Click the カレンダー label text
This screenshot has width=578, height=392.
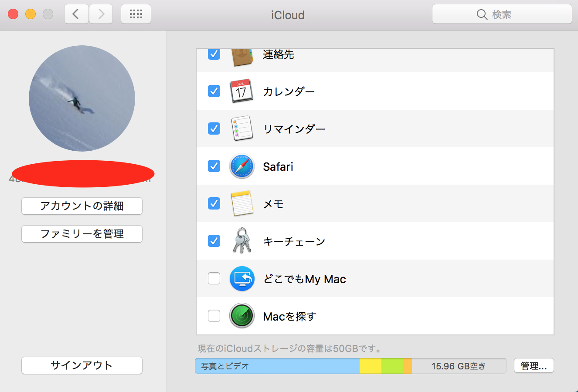(x=289, y=91)
